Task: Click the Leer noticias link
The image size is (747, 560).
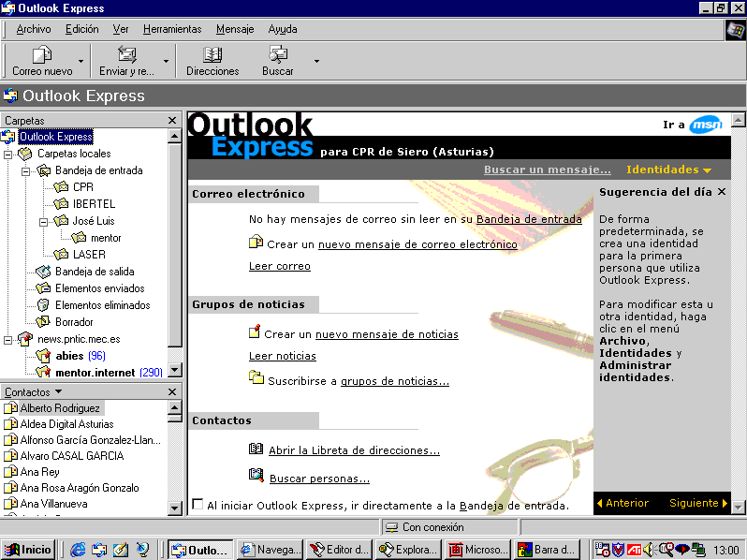Action: [283, 356]
